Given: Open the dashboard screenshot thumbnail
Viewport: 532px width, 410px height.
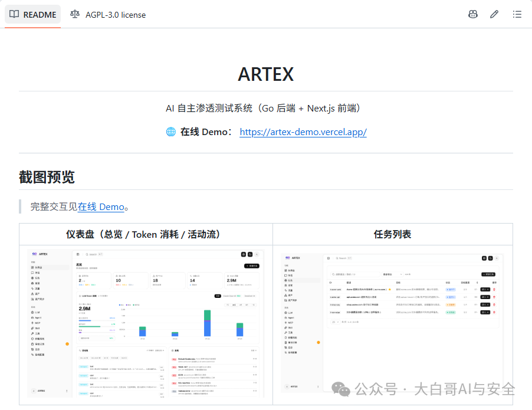Looking at the screenshot, I should click(x=146, y=323).
